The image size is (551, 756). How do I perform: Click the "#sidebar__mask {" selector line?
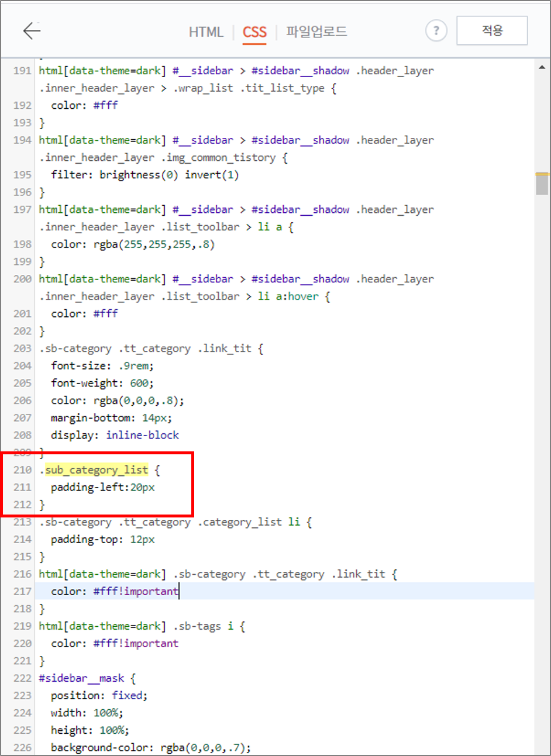(87, 678)
